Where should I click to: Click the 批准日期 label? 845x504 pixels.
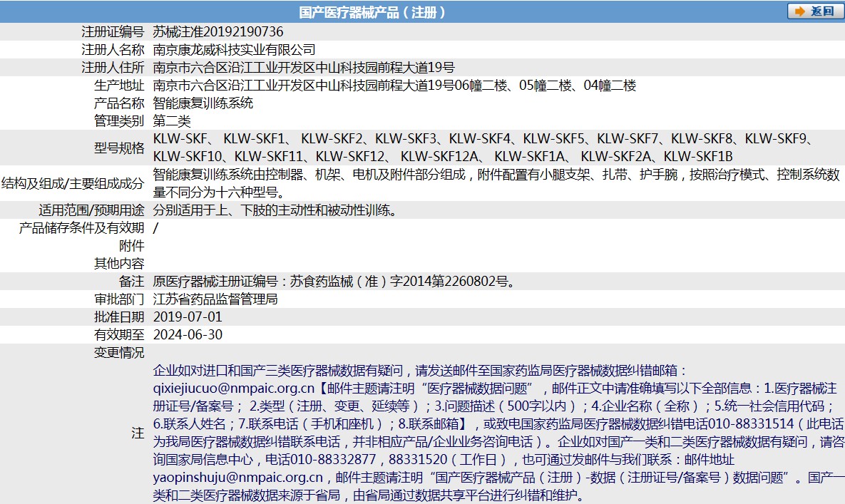119,317
